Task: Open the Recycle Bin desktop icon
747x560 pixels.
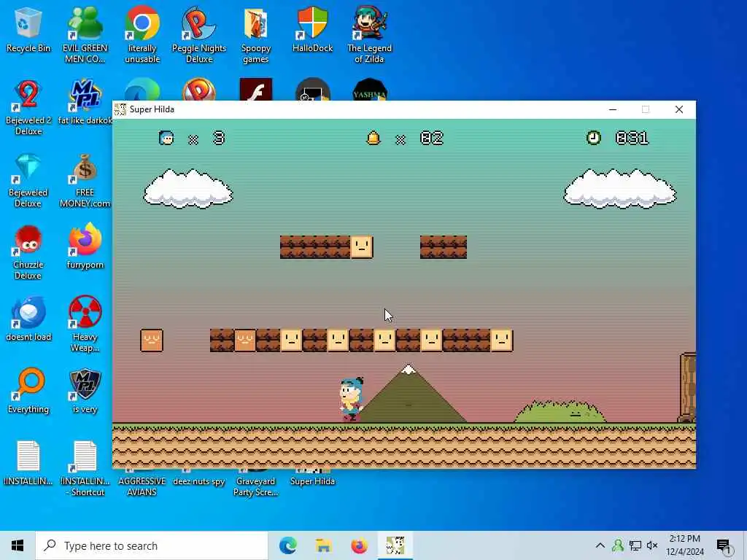Action: click(28, 29)
